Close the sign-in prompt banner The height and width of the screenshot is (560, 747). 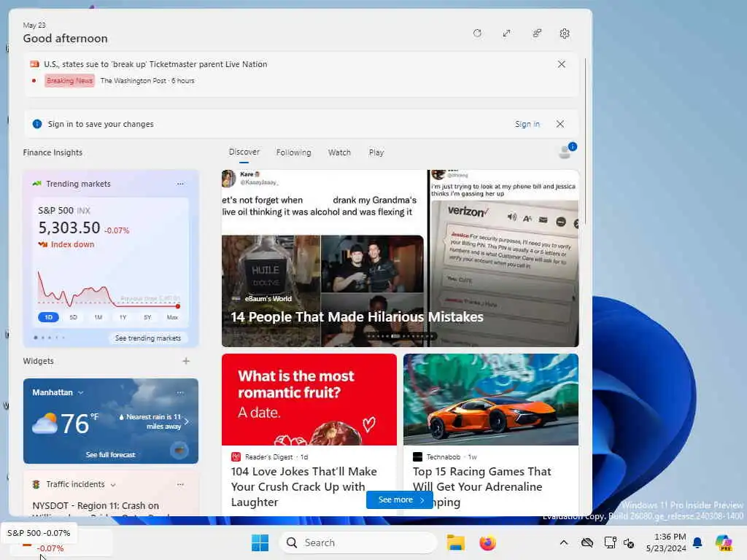(x=560, y=124)
